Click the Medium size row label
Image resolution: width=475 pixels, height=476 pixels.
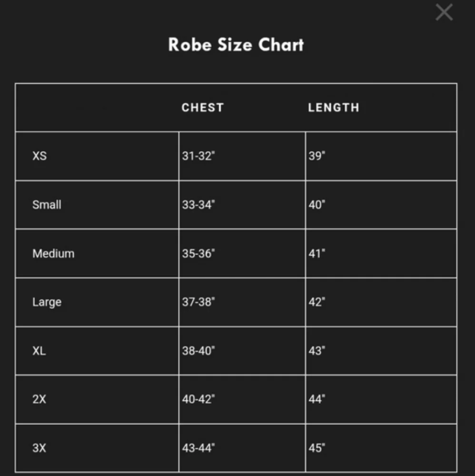point(53,253)
